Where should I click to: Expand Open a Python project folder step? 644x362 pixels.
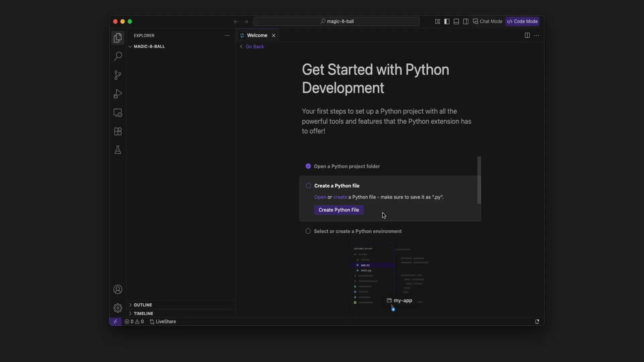pos(347,166)
